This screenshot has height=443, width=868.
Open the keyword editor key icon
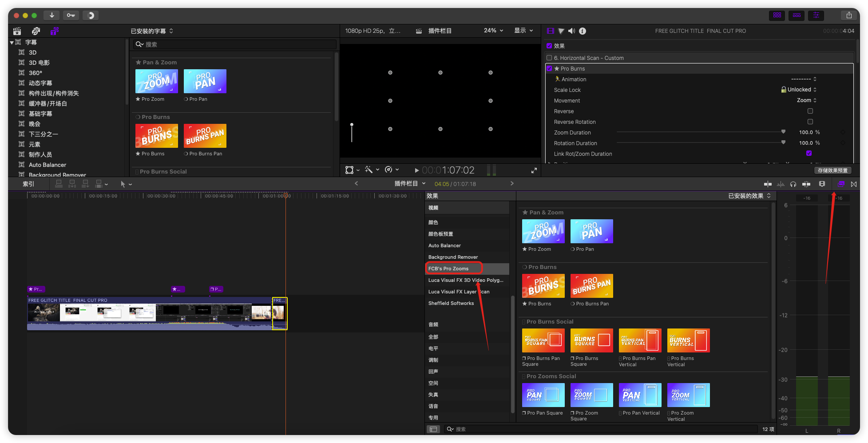click(x=71, y=16)
